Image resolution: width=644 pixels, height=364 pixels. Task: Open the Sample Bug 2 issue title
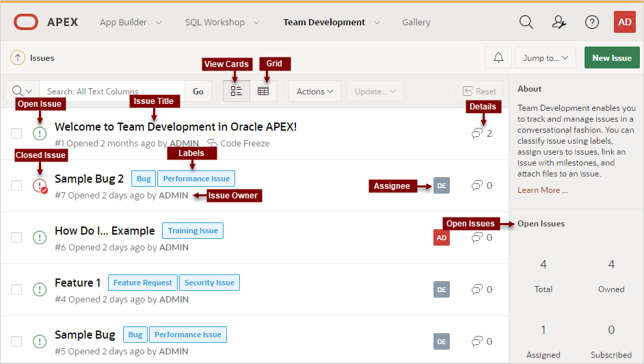click(x=89, y=179)
